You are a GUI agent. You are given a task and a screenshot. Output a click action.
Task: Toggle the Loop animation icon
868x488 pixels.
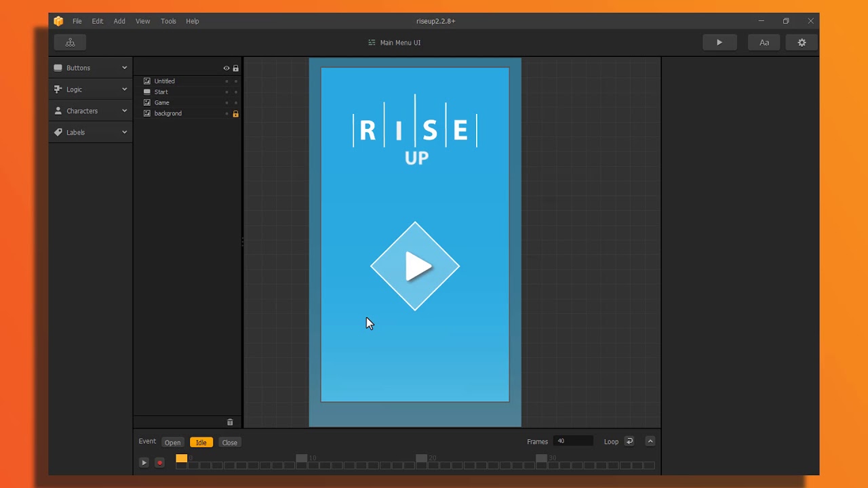(x=629, y=441)
